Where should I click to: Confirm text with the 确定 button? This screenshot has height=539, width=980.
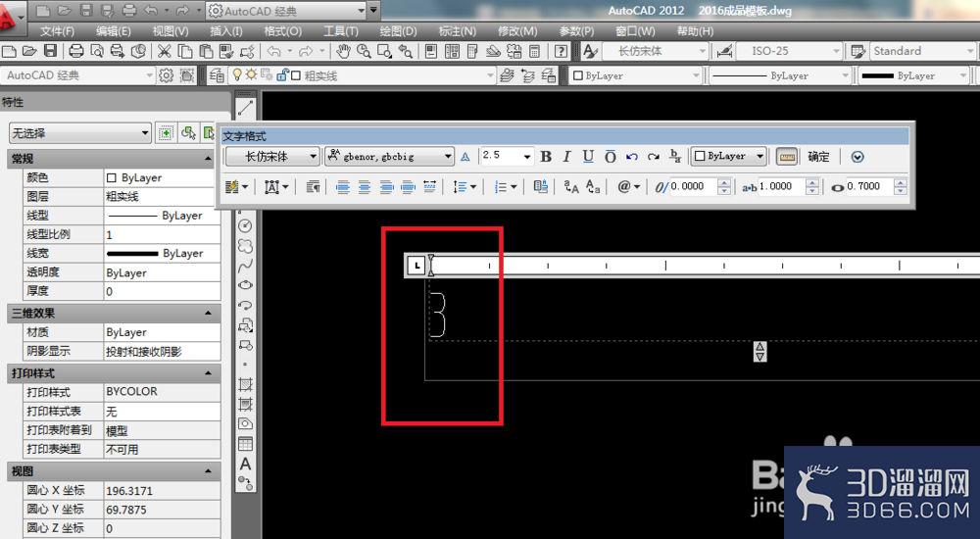click(x=818, y=157)
